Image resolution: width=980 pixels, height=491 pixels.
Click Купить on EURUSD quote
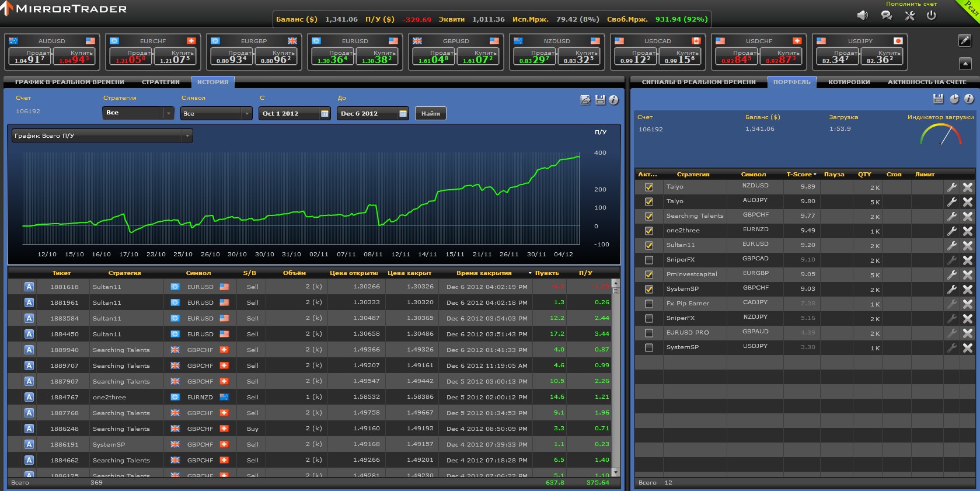click(378, 57)
